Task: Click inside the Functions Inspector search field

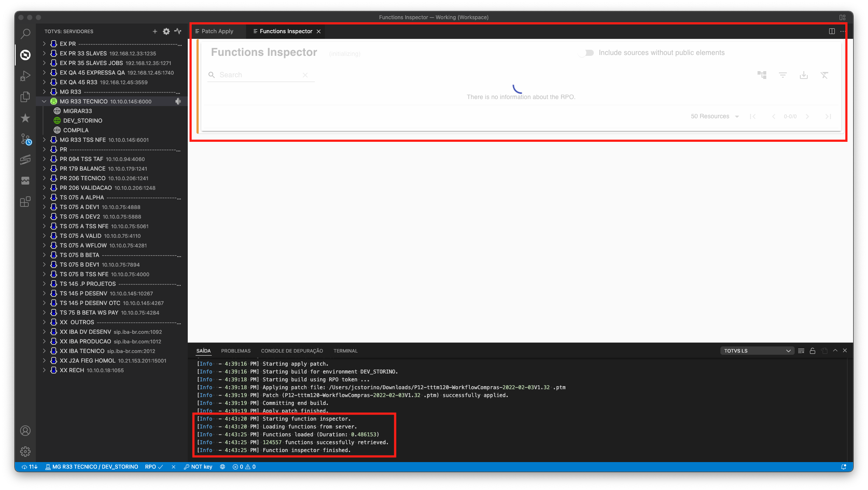Action: pos(258,75)
